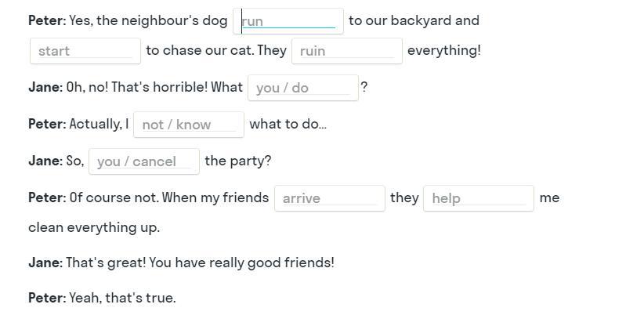Click the phrase 'the party?'
This screenshot has height=326, width=644.
(238, 161)
